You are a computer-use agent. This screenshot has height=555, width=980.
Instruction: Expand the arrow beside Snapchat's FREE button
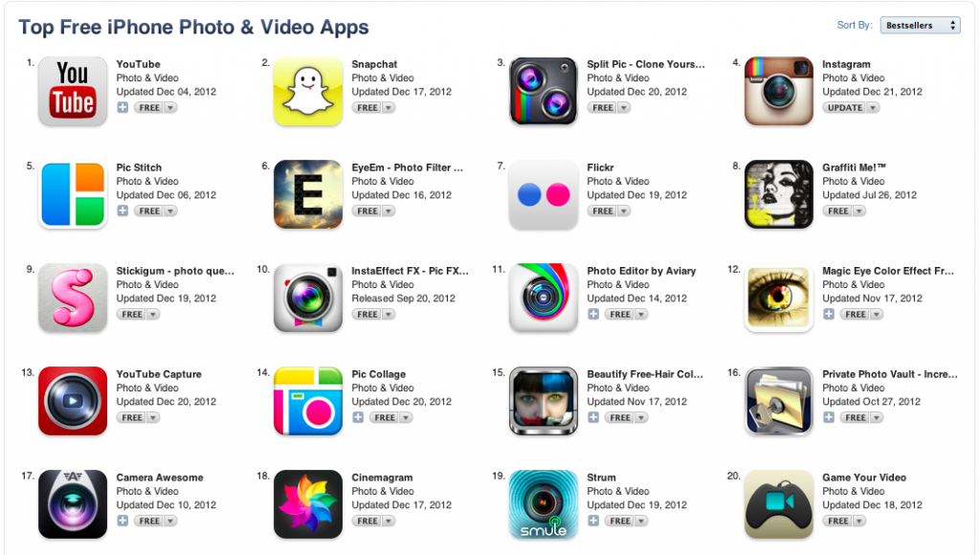[389, 108]
